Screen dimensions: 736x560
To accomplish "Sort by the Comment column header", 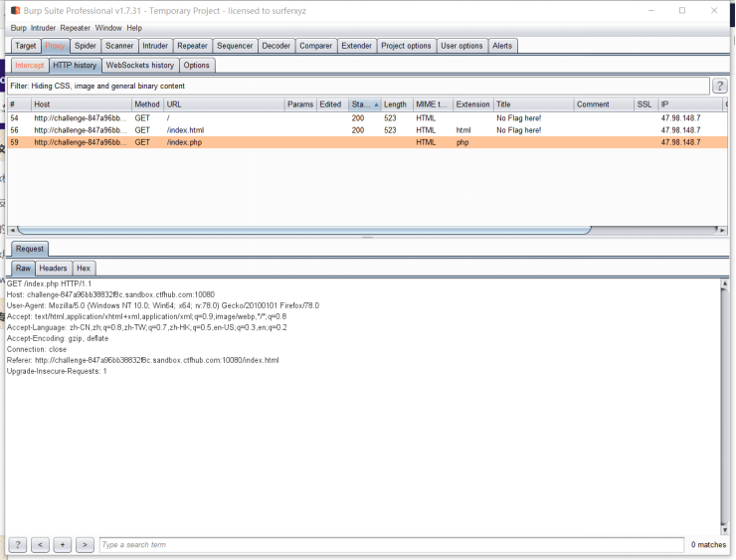I will point(604,104).
